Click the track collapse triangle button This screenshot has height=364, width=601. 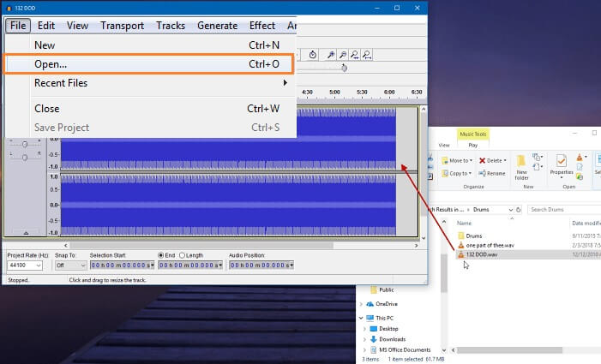click(26, 233)
